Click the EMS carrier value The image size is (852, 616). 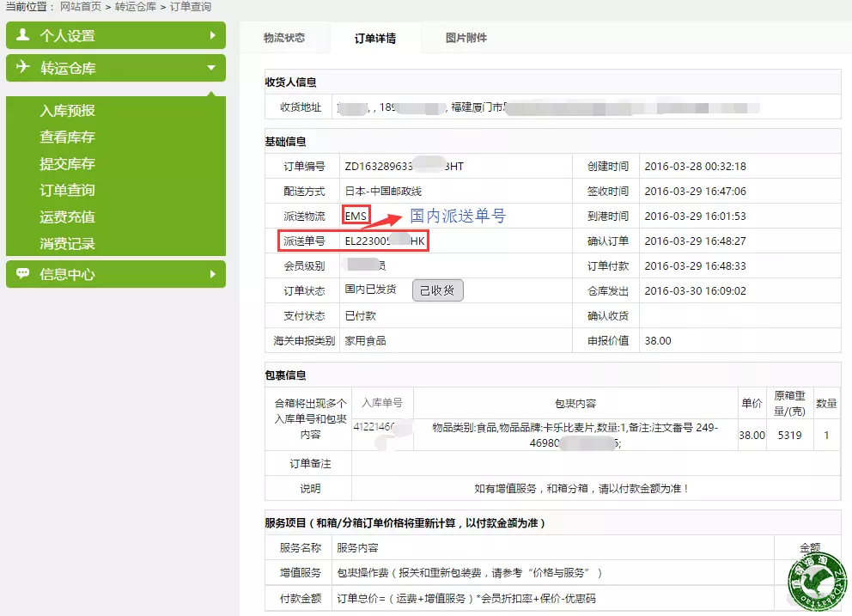pyautogui.click(x=356, y=216)
